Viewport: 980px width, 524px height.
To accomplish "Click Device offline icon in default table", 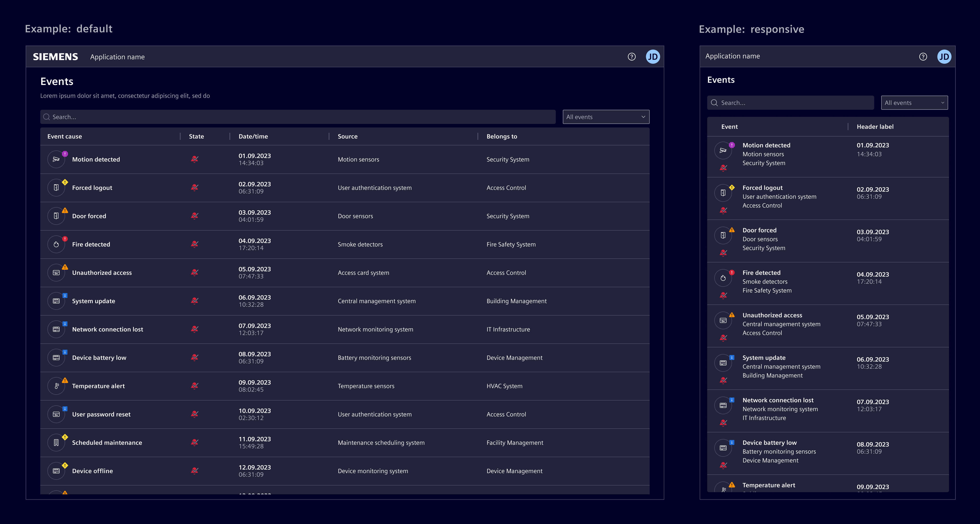I will coord(56,471).
